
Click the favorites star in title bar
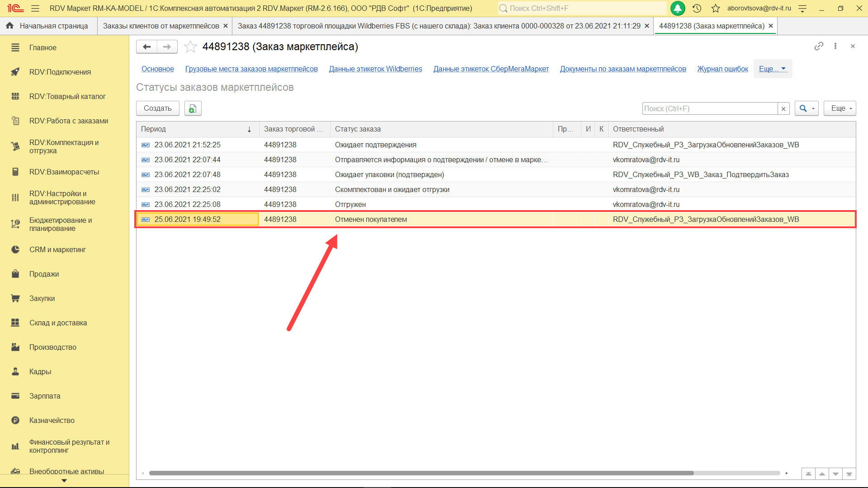[x=715, y=8]
